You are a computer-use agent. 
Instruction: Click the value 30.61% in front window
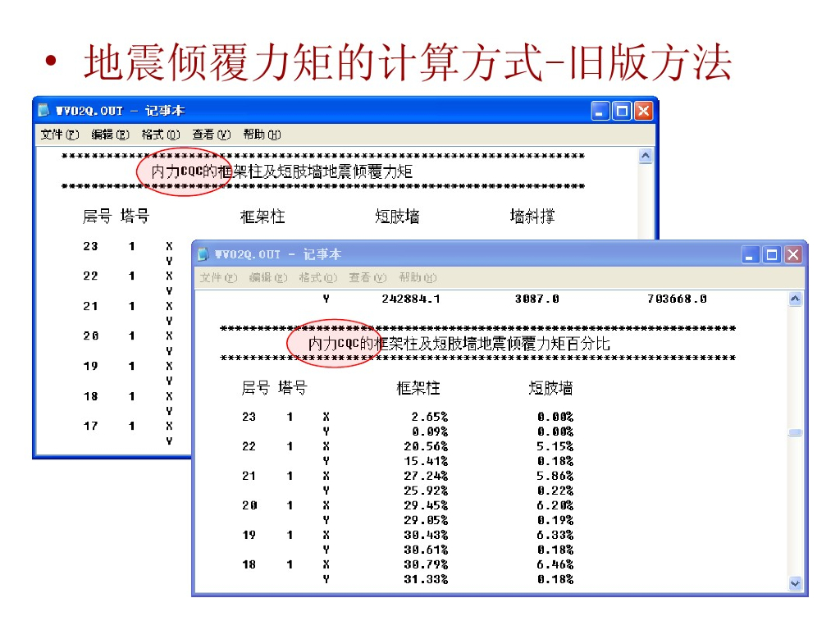pyautogui.click(x=426, y=550)
